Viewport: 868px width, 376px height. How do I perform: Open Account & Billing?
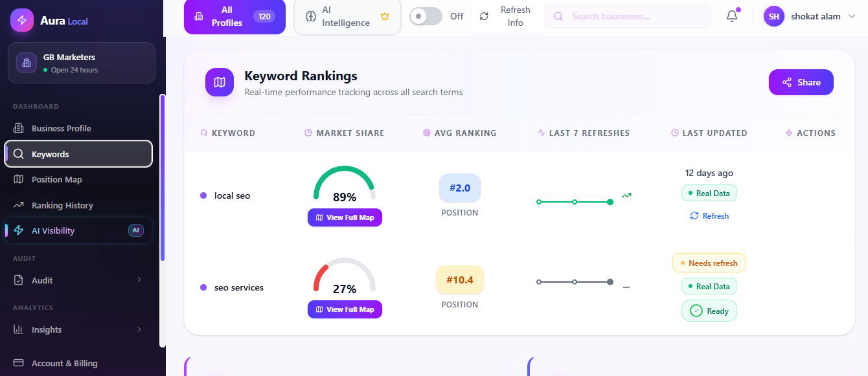78,363
